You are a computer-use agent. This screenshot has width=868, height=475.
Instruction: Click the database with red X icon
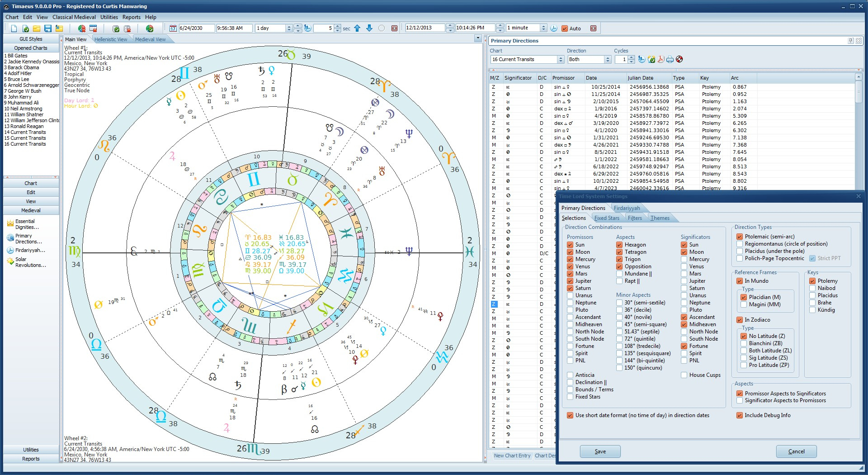point(127,28)
